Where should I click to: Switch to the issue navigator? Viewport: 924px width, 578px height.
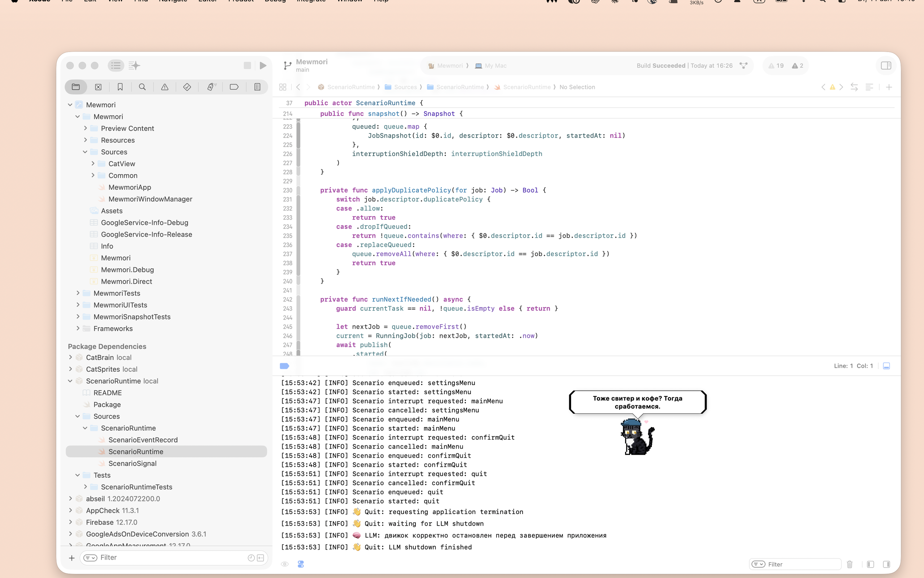(165, 87)
